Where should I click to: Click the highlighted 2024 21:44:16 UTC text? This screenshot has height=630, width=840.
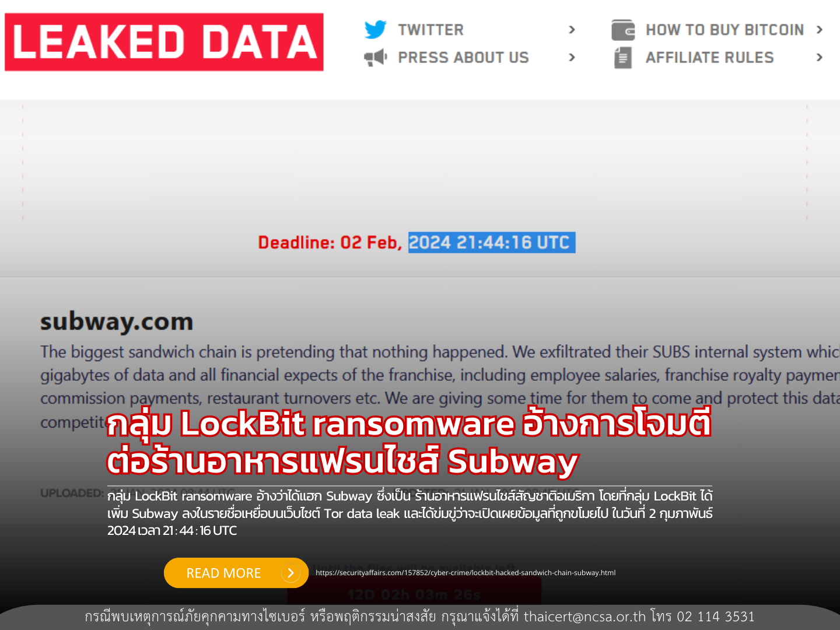coord(492,243)
